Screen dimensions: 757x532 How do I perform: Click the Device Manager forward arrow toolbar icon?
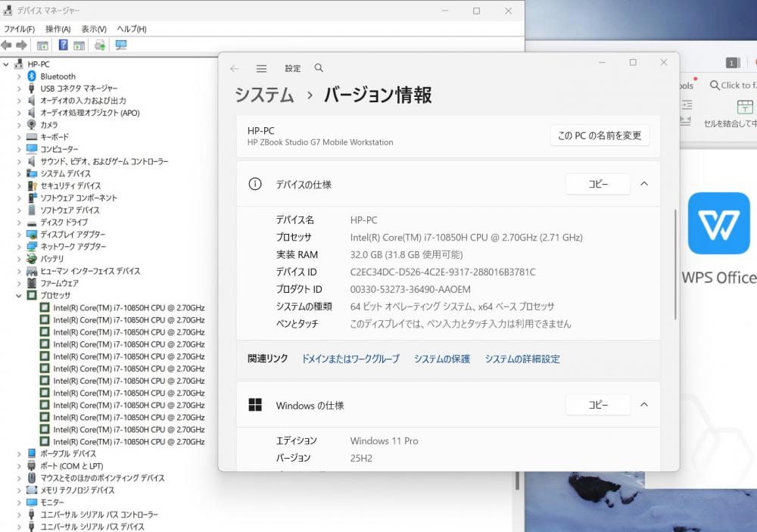(21, 45)
